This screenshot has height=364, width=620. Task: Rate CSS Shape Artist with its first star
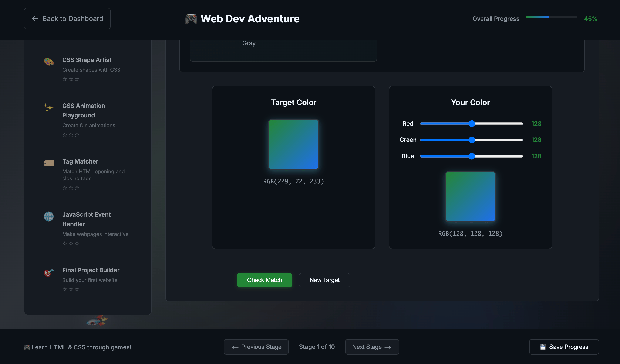tap(65, 79)
